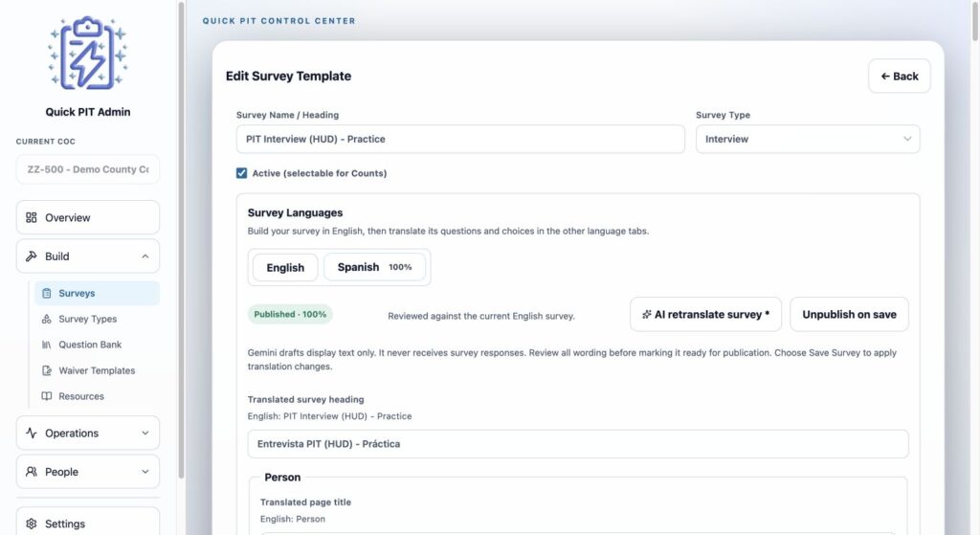Click the left arrow icon in Back
The image size is (980, 535).
point(885,77)
